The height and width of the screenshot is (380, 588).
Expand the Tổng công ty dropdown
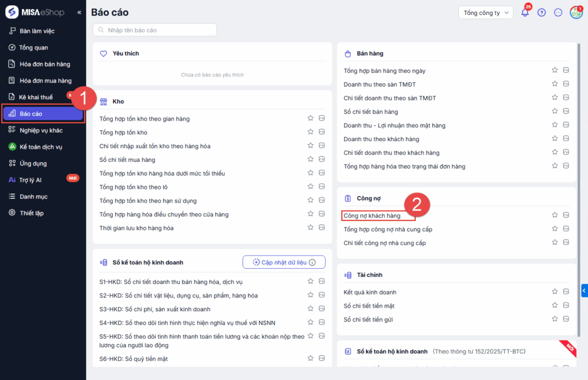pyautogui.click(x=485, y=13)
